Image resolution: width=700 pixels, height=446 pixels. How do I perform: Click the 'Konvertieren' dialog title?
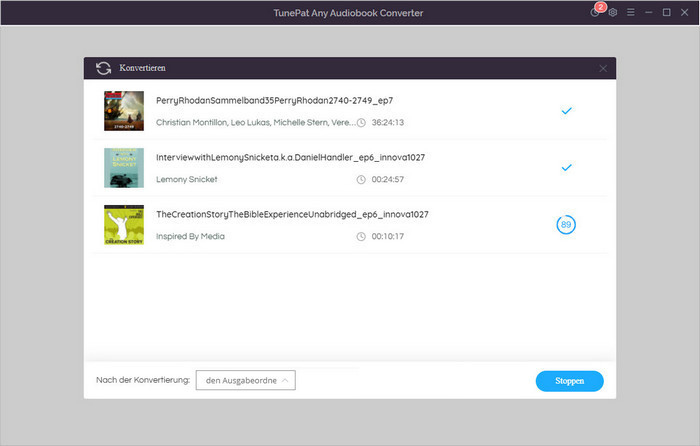pyautogui.click(x=142, y=68)
